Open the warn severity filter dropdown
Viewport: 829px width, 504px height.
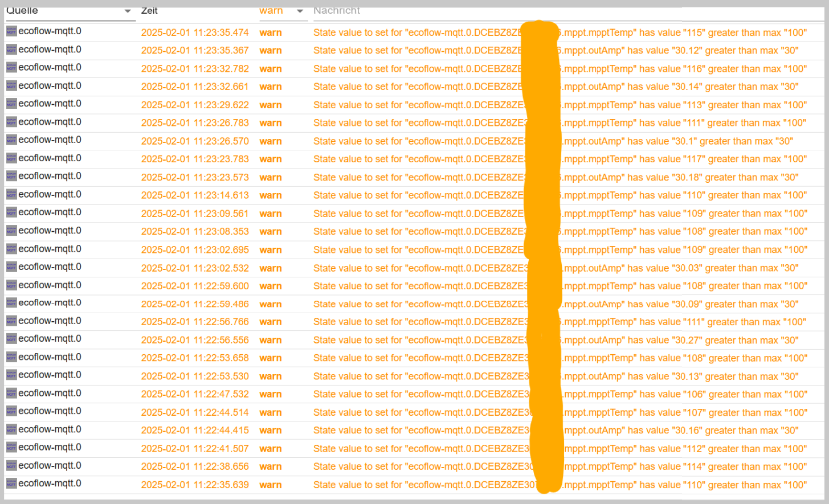(x=283, y=11)
